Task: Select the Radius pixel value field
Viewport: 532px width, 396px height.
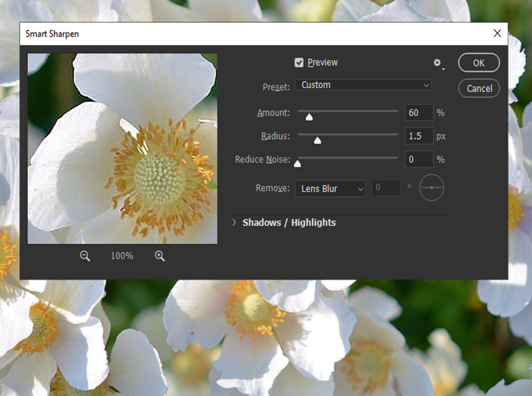Action: 419,136
